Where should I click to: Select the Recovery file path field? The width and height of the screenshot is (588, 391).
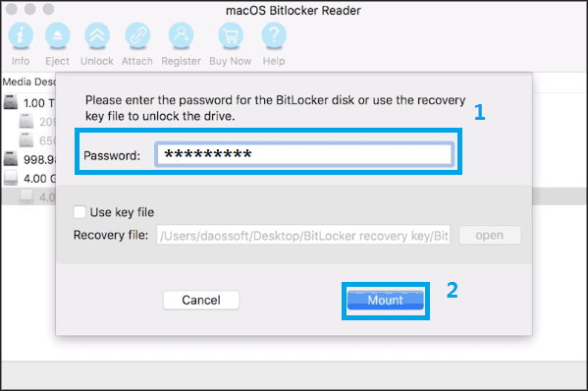(x=303, y=235)
